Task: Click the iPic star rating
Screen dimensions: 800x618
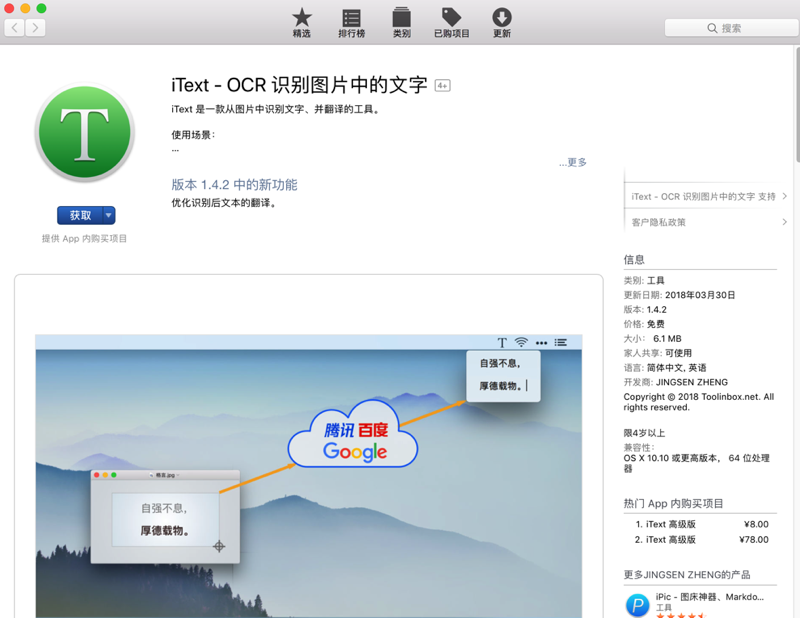Action: pos(680,615)
